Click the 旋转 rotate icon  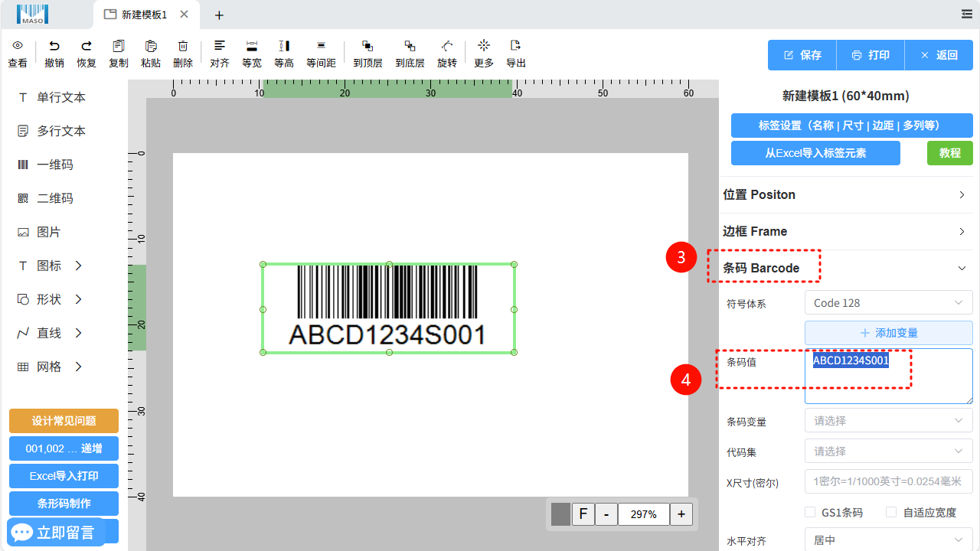pos(447,46)
